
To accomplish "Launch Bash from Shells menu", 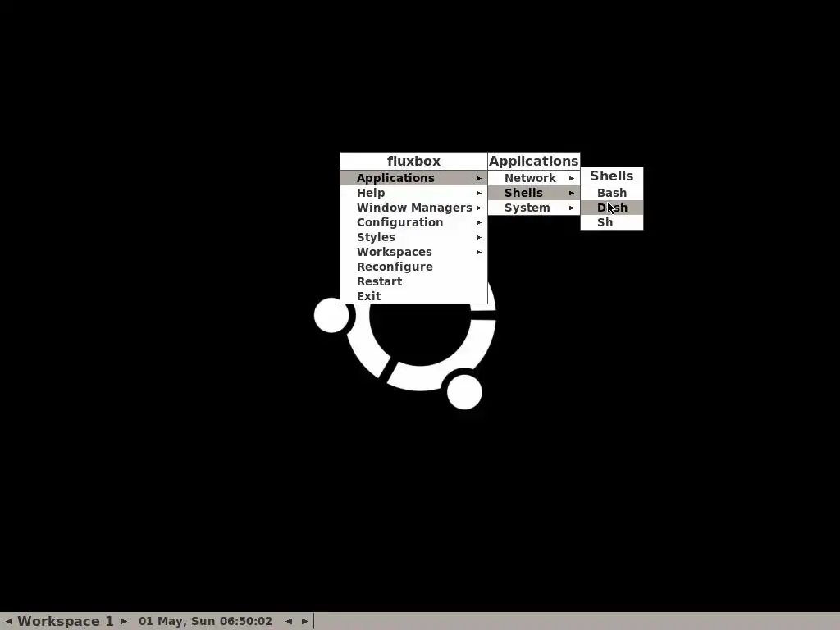I will click(612, 193).
